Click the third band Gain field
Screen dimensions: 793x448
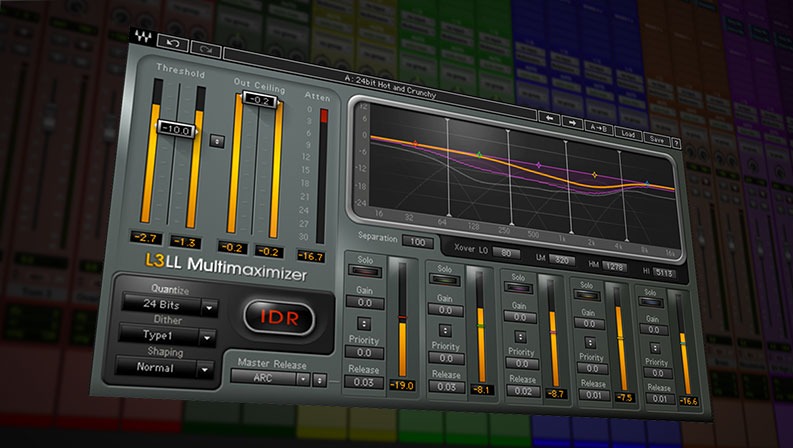(520, 317)
